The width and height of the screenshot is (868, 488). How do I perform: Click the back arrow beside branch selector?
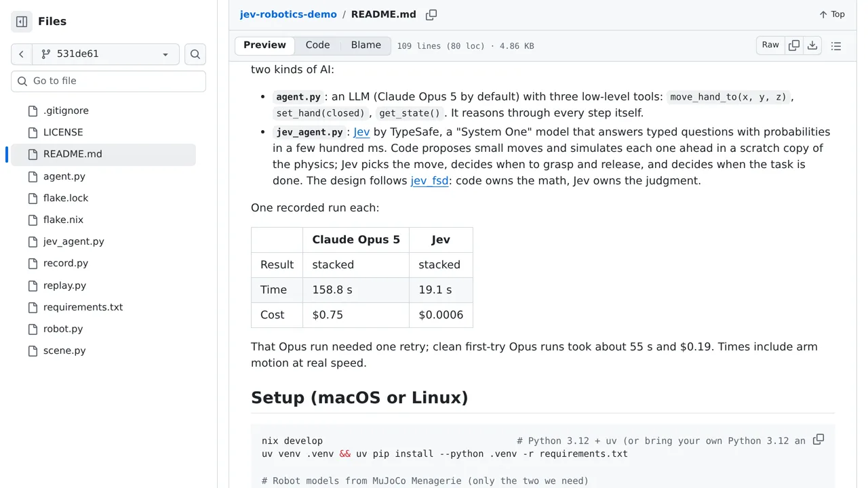(x=21, y=54)
